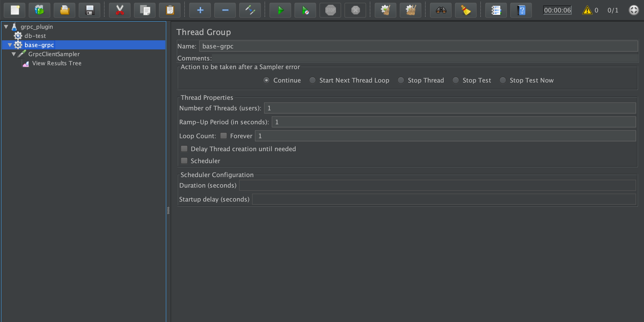The image size is (644, 322).
Task: Check Delay Thread creation until needed
Action: click(184, 149)
